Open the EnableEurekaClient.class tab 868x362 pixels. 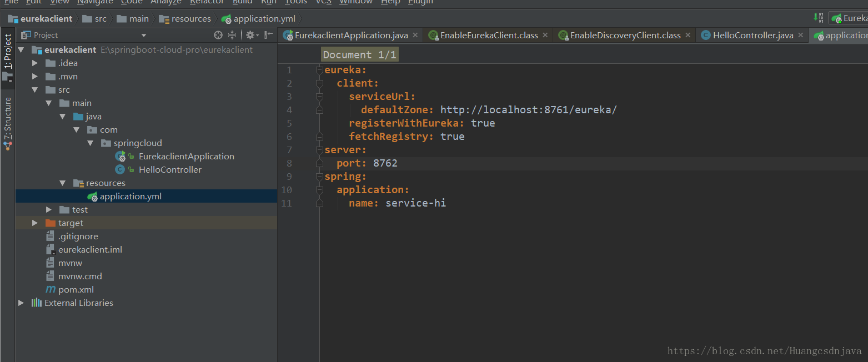coord(489,35)
